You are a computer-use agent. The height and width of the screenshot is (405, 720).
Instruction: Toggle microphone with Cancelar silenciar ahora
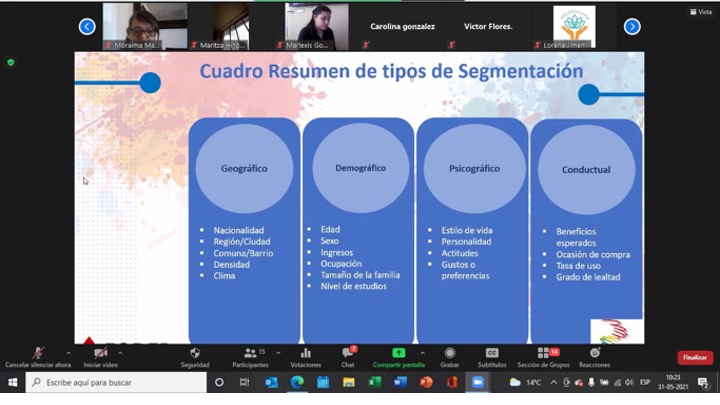pos(37,355)
